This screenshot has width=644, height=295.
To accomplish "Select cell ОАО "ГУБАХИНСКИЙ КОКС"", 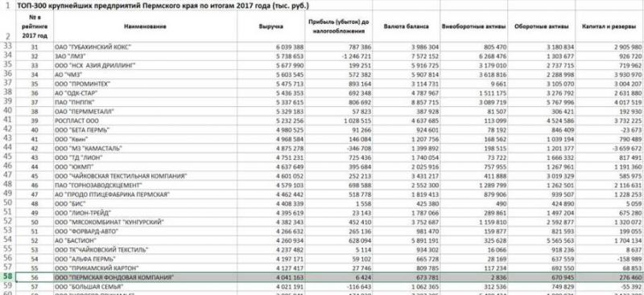I will click(x=145, y=47).
